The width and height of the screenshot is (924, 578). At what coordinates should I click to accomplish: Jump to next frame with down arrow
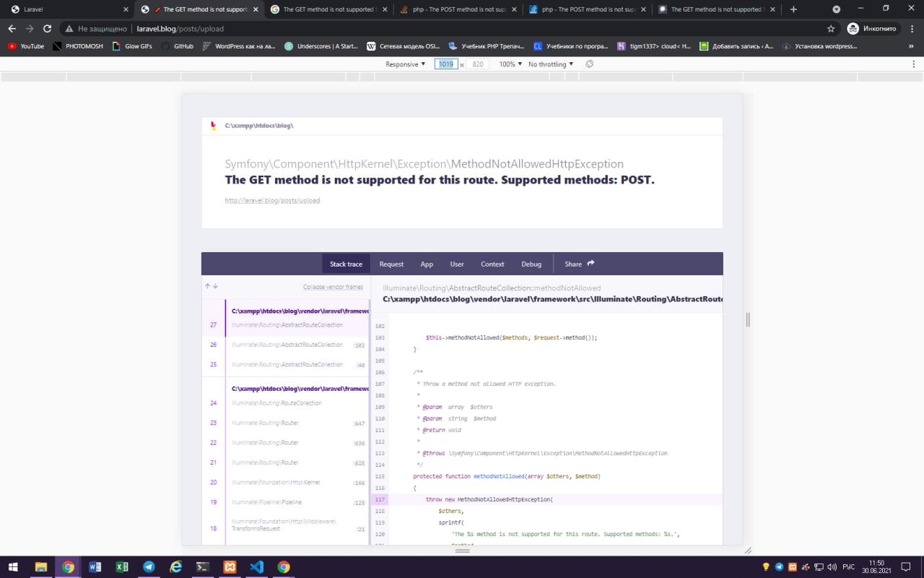click(215, 286)
